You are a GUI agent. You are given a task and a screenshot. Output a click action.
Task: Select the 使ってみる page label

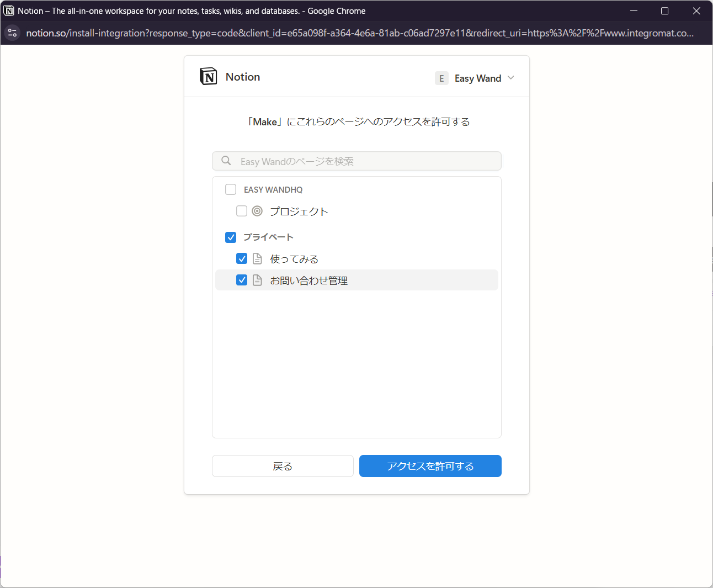click(x=294, y=259)
